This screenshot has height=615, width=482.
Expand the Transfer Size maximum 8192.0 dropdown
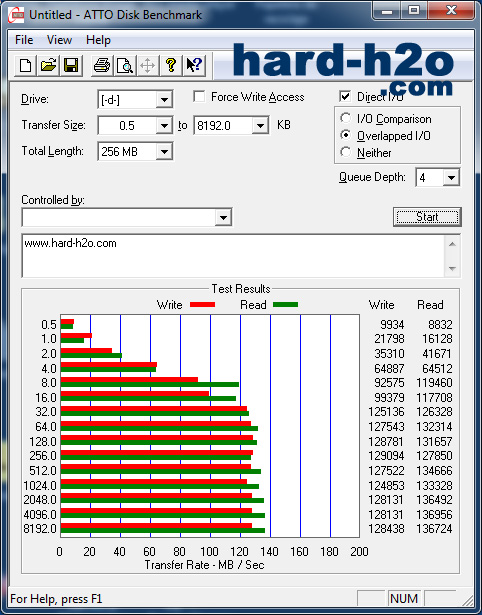tap(260, 126)
